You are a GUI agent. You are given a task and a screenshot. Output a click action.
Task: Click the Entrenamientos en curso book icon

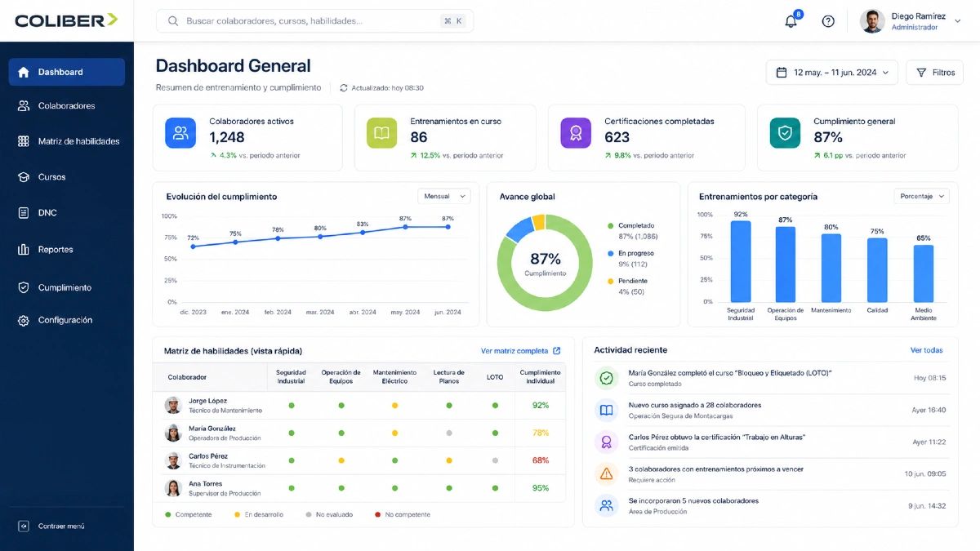(x=381, y=133)
